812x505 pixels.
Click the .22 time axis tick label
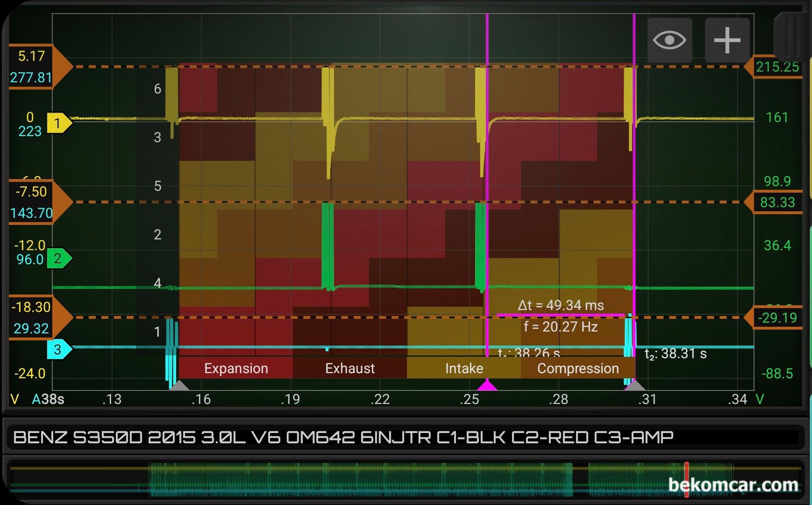(380, 399)
